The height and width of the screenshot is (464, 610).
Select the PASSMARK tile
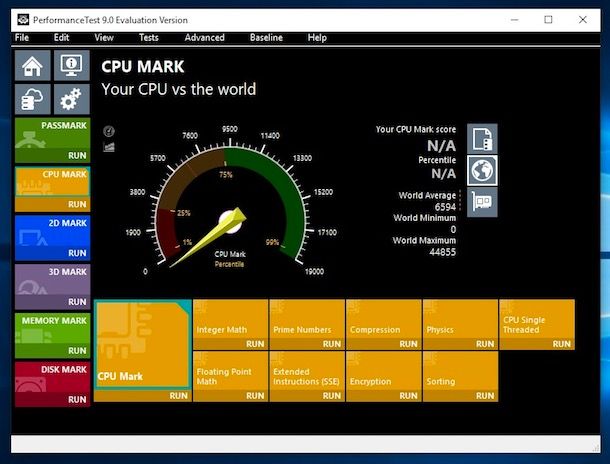pyautogui.click(x=53, y=133)
